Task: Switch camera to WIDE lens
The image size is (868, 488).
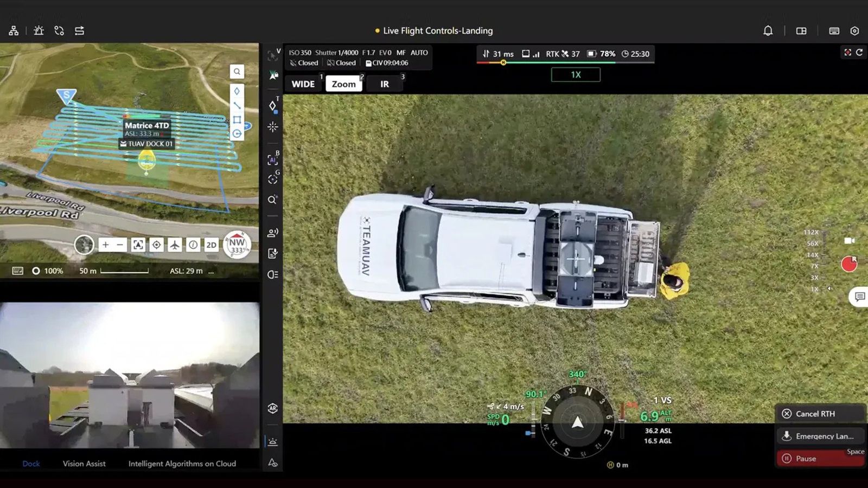Action: pyautogui.click(x=303, y=84)
